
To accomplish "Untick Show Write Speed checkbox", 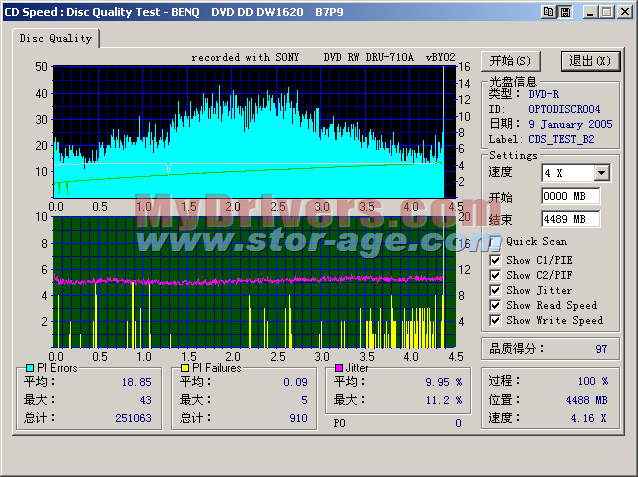I will (496, 321).
